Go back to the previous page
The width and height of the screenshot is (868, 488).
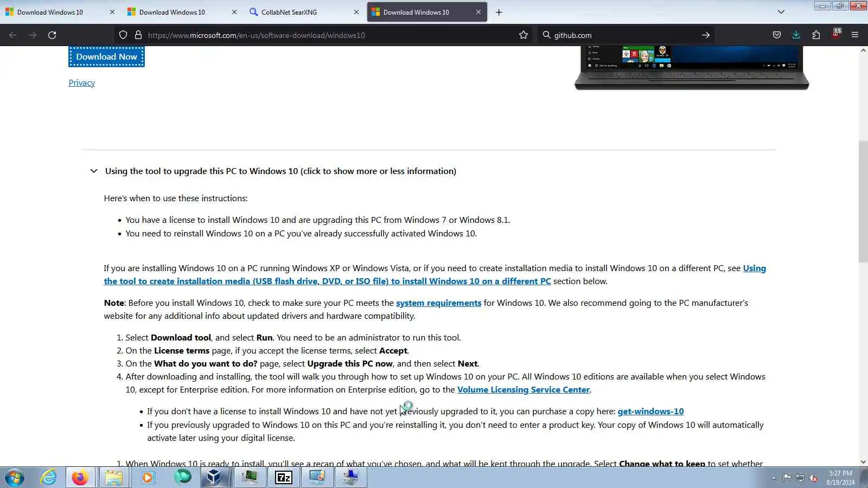(x=13, y=35)
